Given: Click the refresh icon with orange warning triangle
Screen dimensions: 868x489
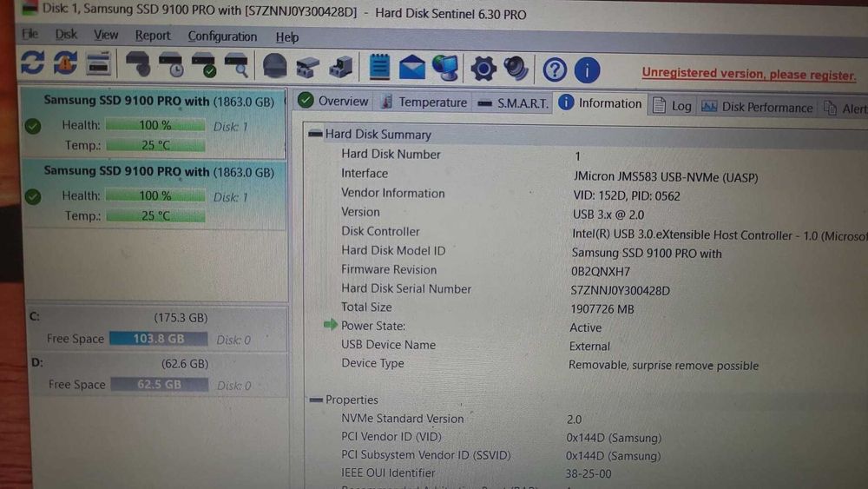Looking at the screenshot, I should (65, 63).
